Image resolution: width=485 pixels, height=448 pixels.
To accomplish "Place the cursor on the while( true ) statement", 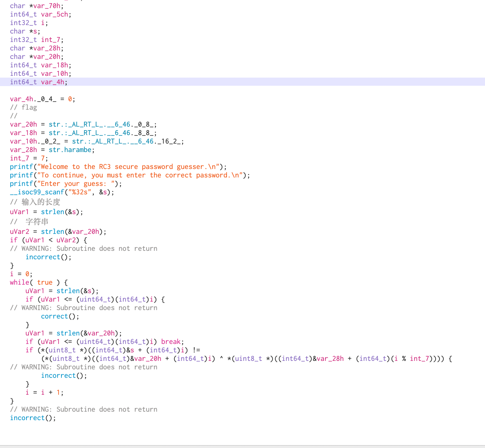I will [x=39, y=282].
